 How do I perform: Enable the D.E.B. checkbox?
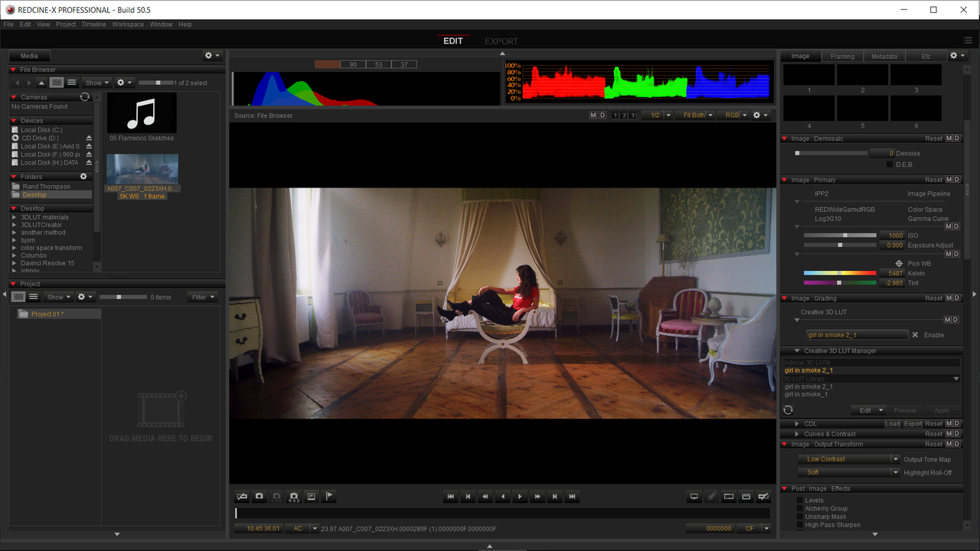click(x=890, y=165)
